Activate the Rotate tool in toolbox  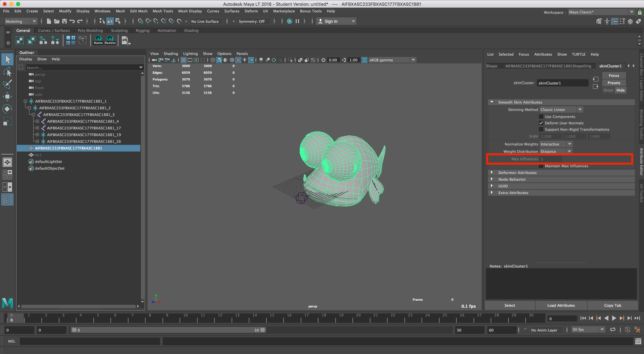7,109
